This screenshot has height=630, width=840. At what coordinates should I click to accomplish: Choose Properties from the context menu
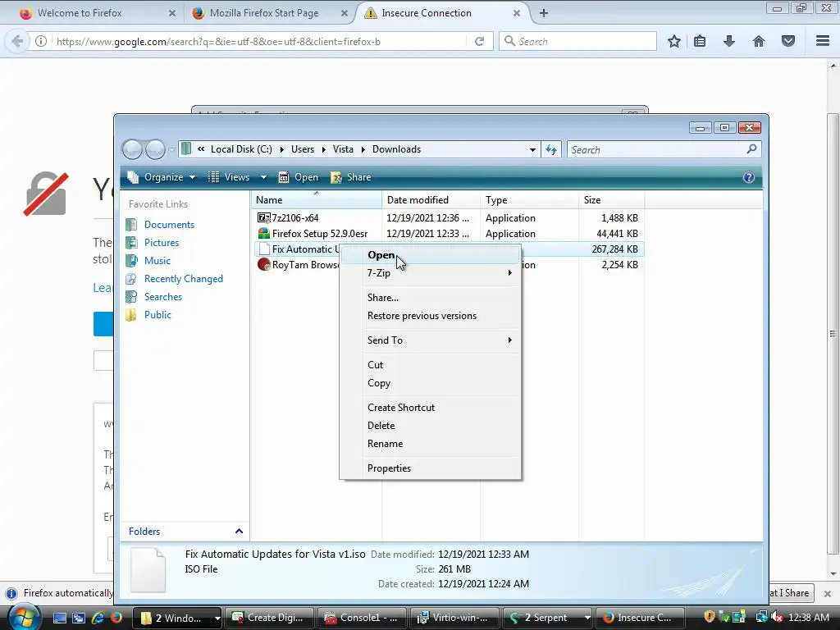pyautogui.click(x=430, y=468)
